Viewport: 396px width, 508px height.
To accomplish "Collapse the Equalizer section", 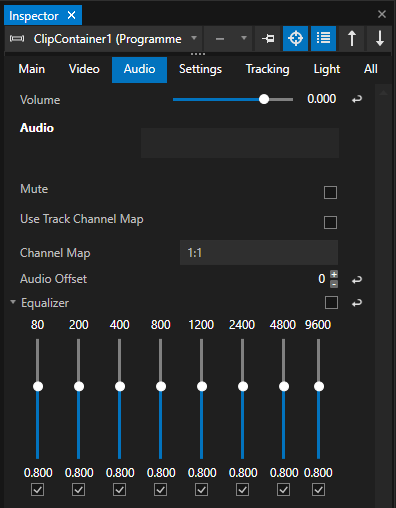I will tap(13, 302).
